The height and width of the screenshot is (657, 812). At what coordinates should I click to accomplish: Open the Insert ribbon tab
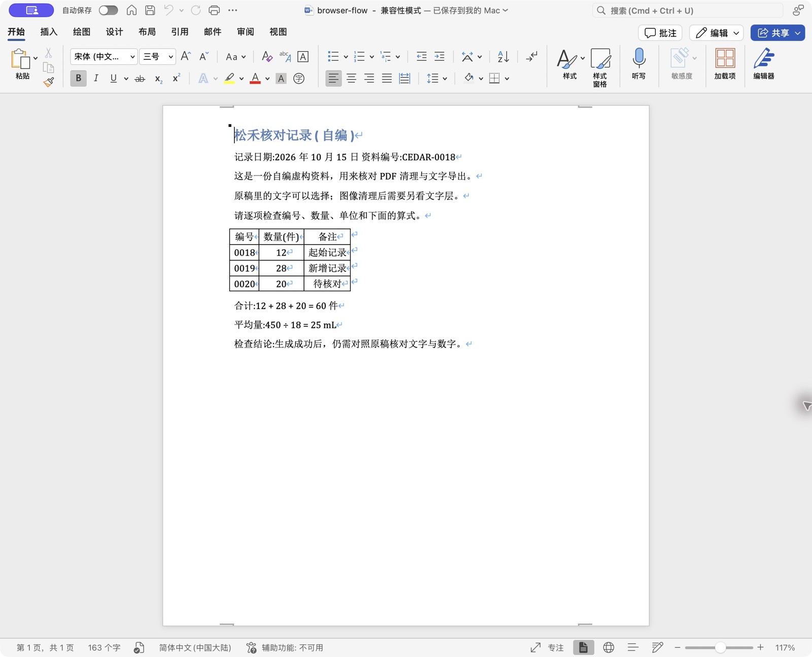49,32
